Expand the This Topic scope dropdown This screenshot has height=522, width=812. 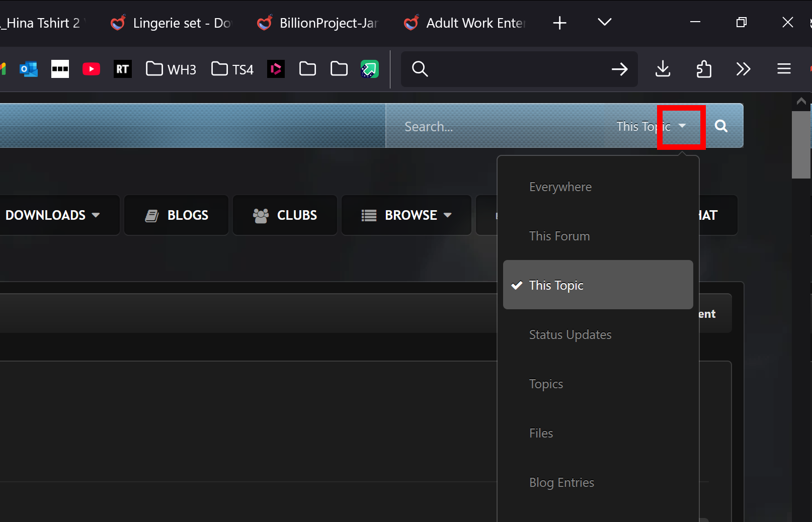pos(682,126)
